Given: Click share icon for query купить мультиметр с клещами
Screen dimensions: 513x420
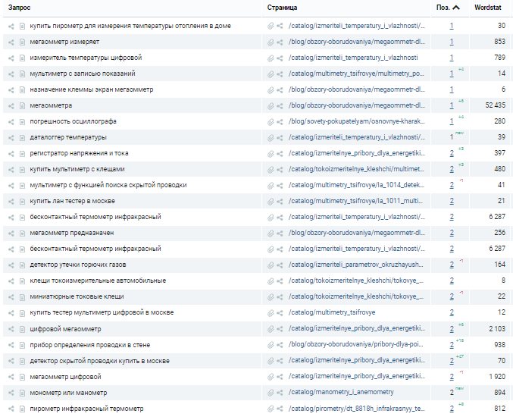Looking at the screenshot, I should point(11,170).
